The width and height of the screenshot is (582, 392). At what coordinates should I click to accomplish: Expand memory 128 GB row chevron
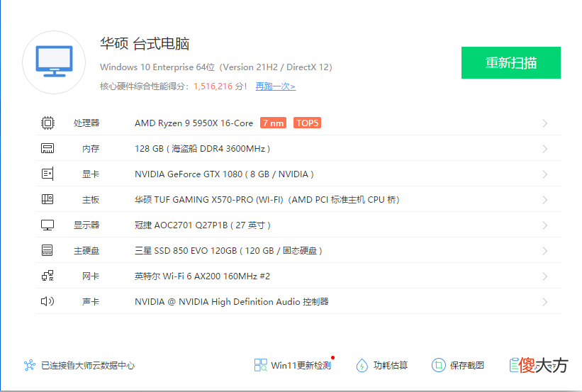point(545,149)
